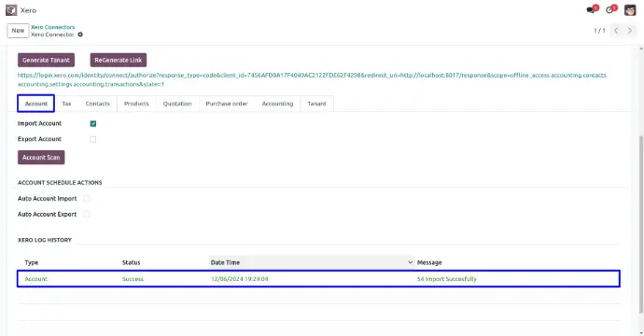Screen dimensions: 644x336
Task: Open the activities clock icon
Action: [x=609, y=10]
